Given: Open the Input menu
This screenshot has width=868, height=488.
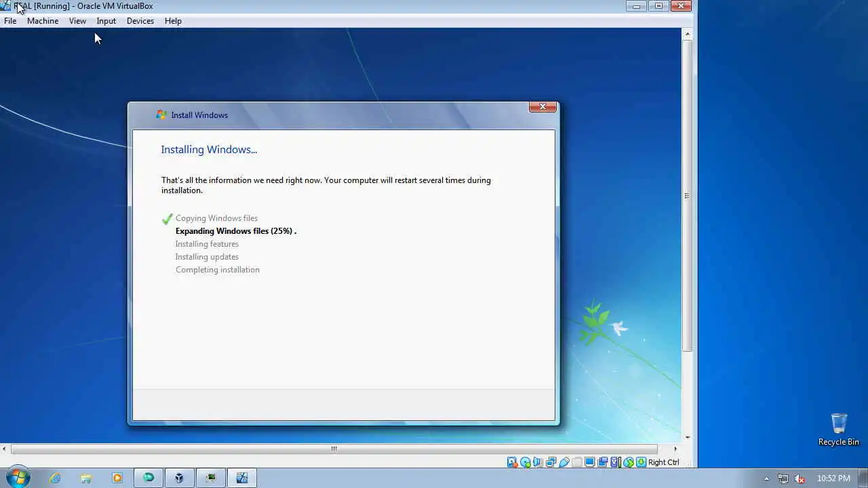Looking at the screenshot, I should pyautogui.click(x=106, y=21).
